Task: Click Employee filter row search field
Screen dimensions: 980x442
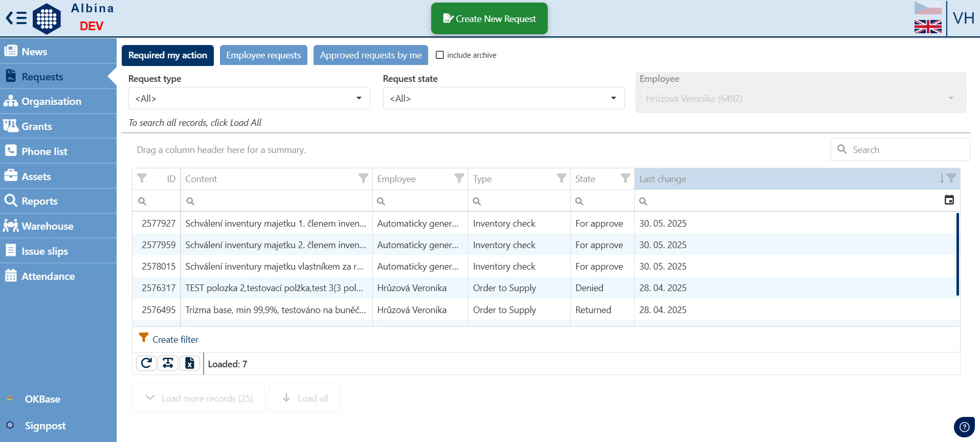Action: tap(420, 201)
